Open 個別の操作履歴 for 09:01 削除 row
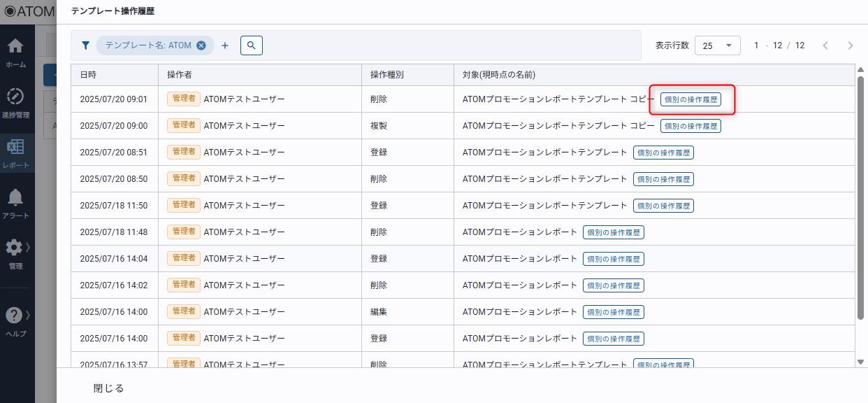The height and width of the screenshot is (403, 868). (x=690, y=99)
